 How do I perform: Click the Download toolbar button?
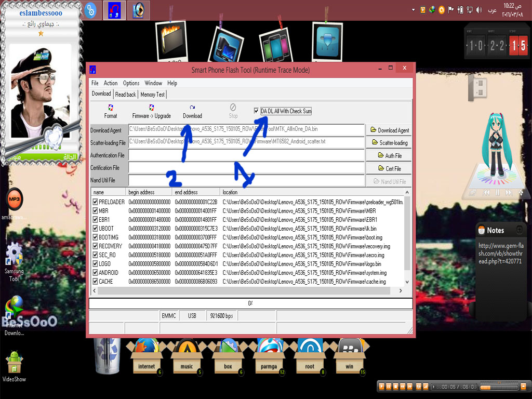[x=192, y=111]
